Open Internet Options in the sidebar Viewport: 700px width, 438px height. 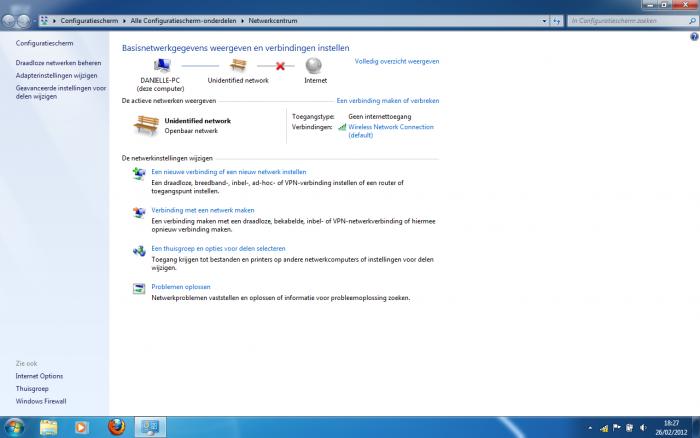[x=39, y=376]
